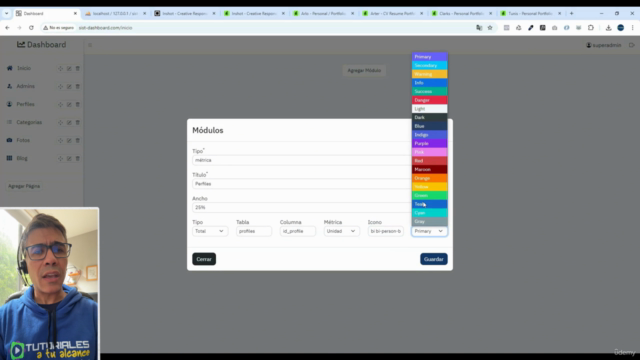The width and height of the screenshot is (640, 360).
Task: Open a new browser tab
Action: point(571,13)
